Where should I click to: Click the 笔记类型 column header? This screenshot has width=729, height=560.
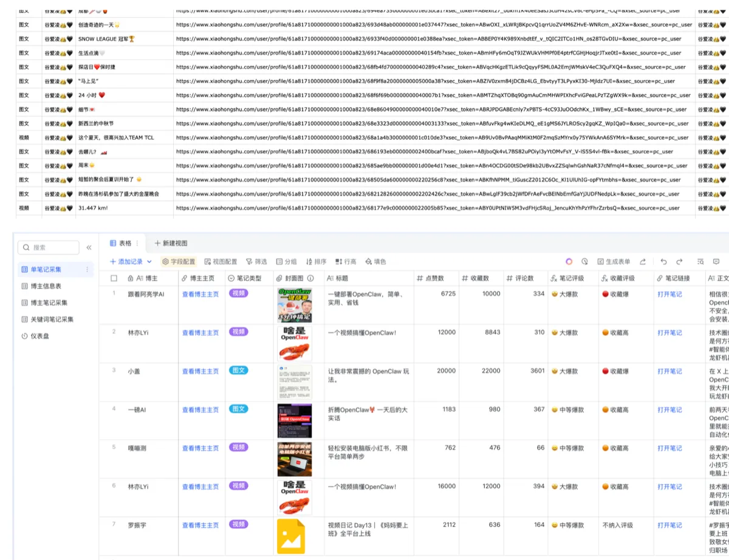[x=248, y=278]
